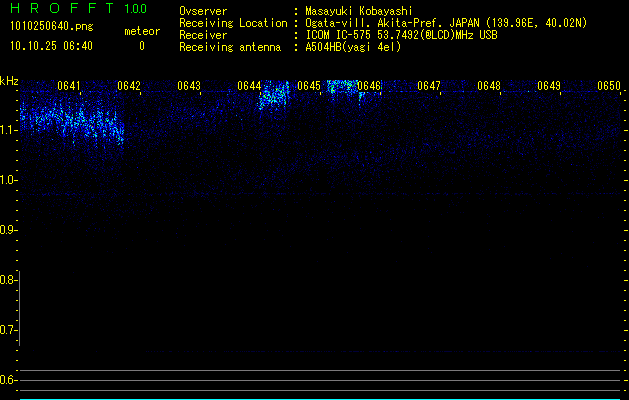The width and height of the screenshot is (629, 400).
Task: Click the 0645 time marker
Action: click(309, 86)
